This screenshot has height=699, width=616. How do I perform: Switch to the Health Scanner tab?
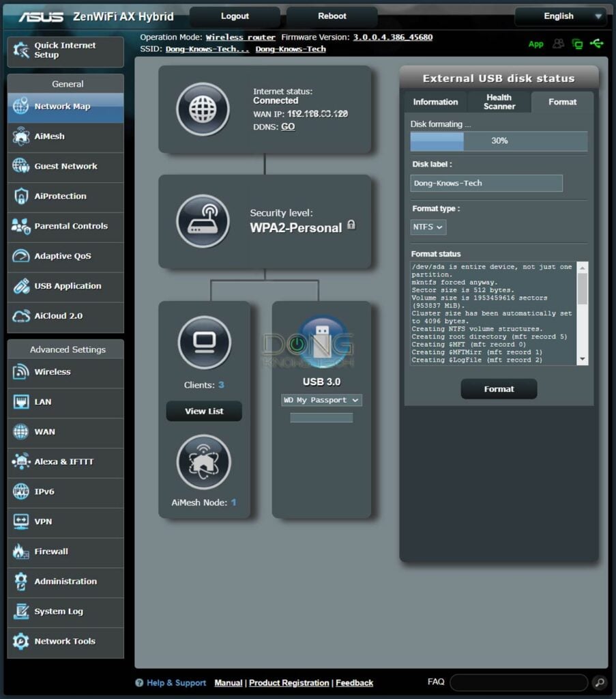(x=499, y=102)
